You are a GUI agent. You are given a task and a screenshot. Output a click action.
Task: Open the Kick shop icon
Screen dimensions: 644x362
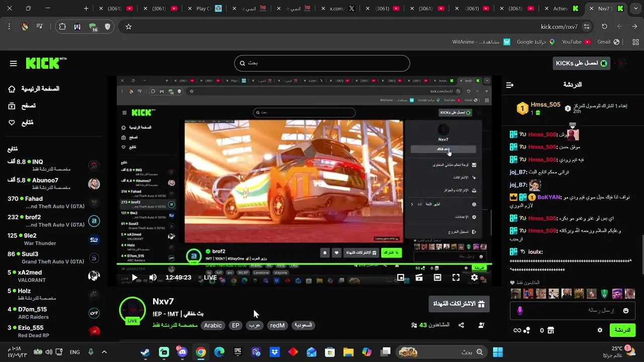click(551, 330)
